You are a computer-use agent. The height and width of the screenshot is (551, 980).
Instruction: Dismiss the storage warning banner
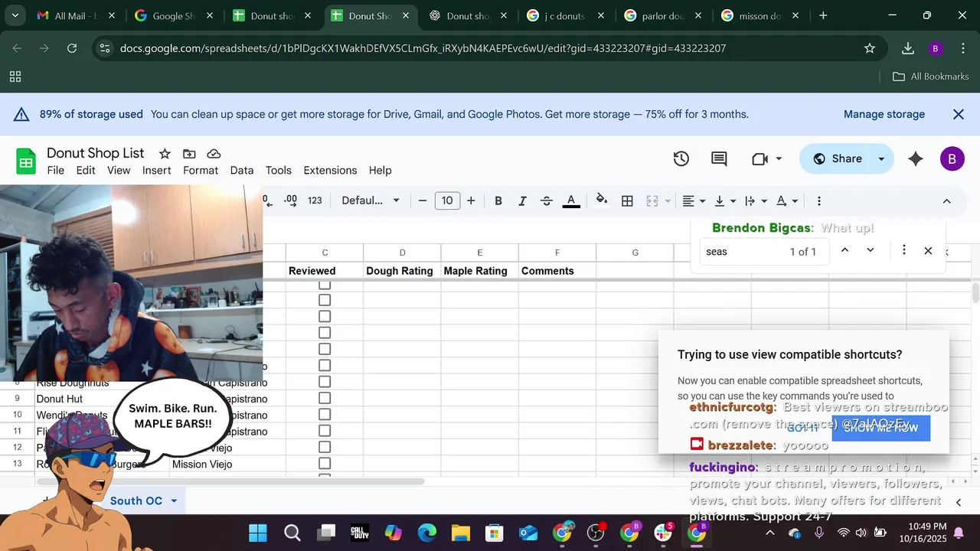coord(959,114)
